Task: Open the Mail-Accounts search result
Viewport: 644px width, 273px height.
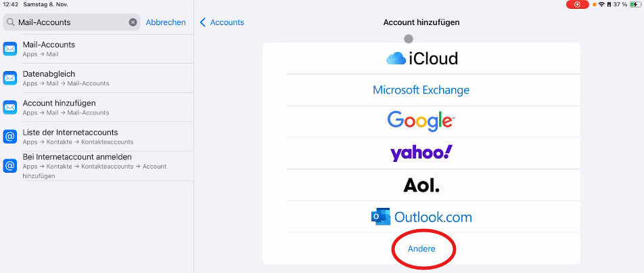Action: (x=97, y=49)
